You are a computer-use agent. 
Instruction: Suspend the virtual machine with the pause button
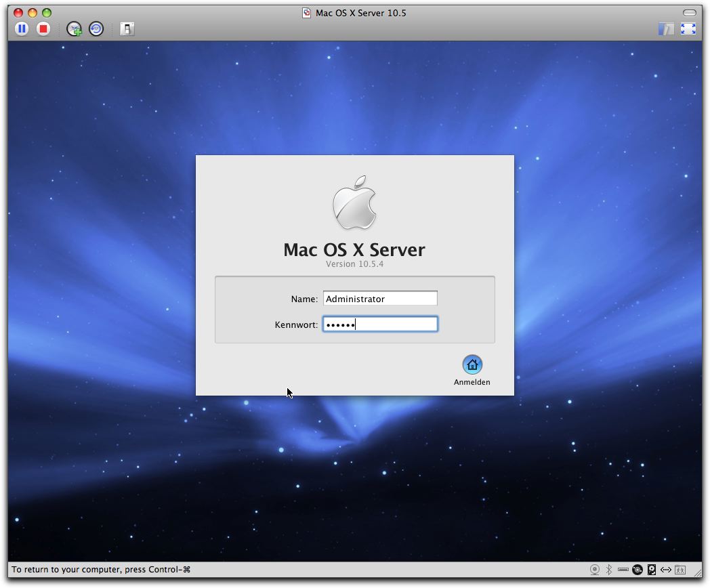[21, 29]
